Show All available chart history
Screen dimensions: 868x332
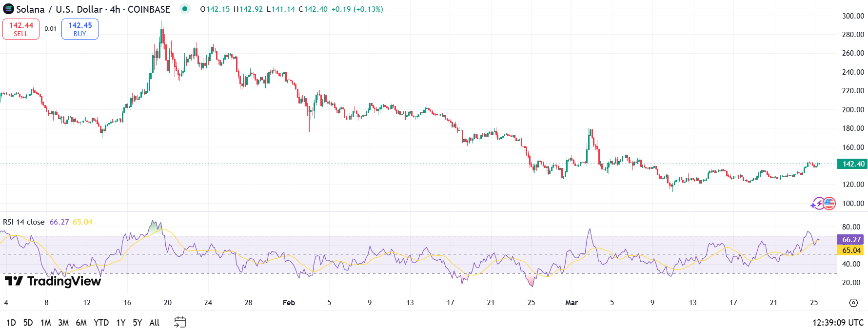coord(154,323)
